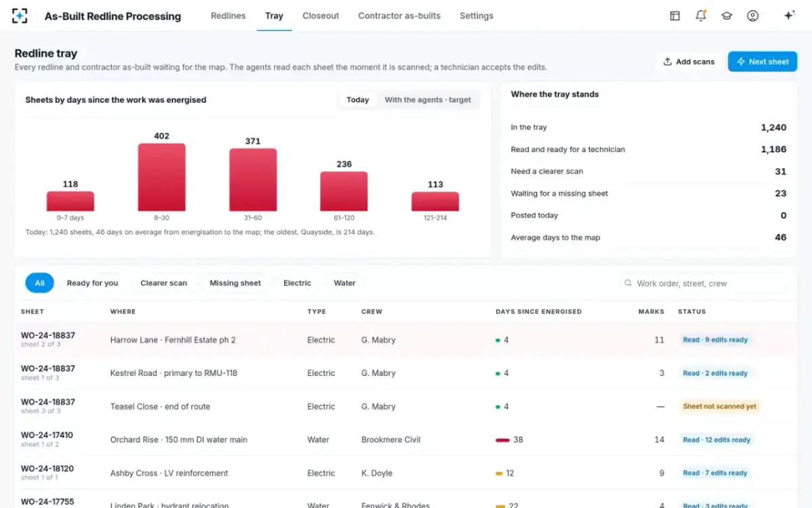Screen dimensions: 812x508
Task: Go to the Redlines tab
Action: 228,16
